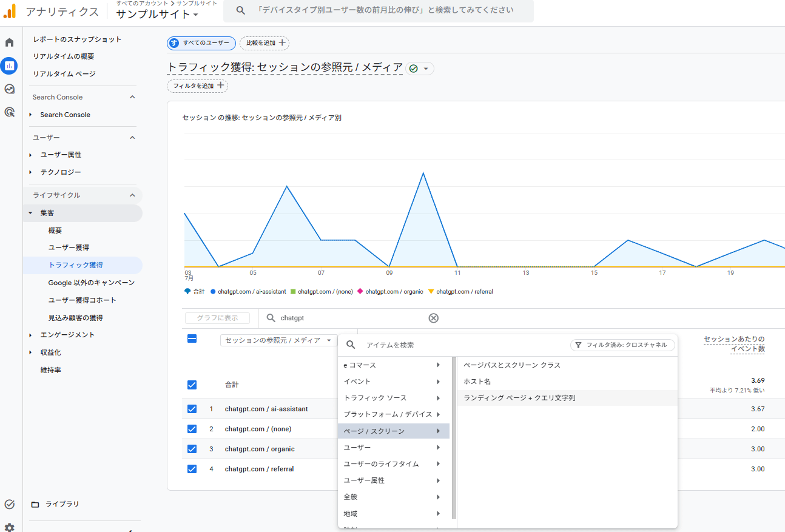The width and height of the screenshot is (785, 532).
Task: Open the プラットフォーム / デバイス submenu
Action: pos(393,414)
